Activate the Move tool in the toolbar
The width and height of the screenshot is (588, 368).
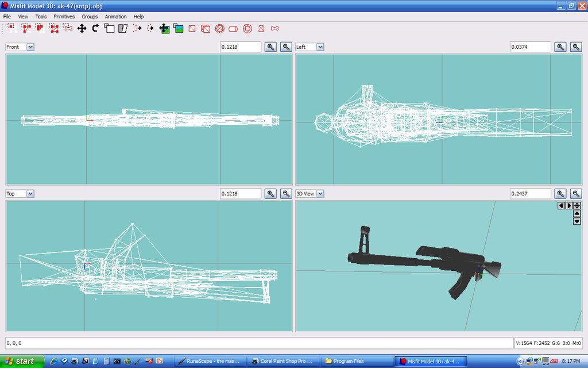(x=82, y=28)
